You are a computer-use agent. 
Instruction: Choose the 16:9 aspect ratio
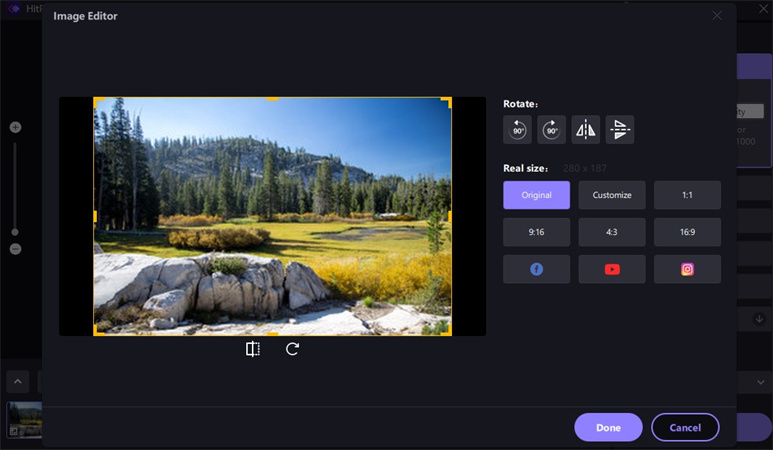pyautogui.click(x=687, y=232)
